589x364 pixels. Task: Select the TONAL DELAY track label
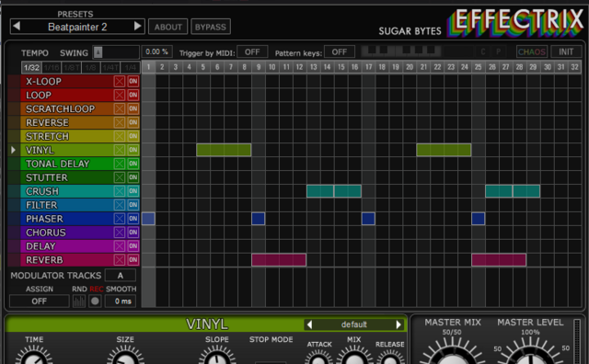point(57,164)
